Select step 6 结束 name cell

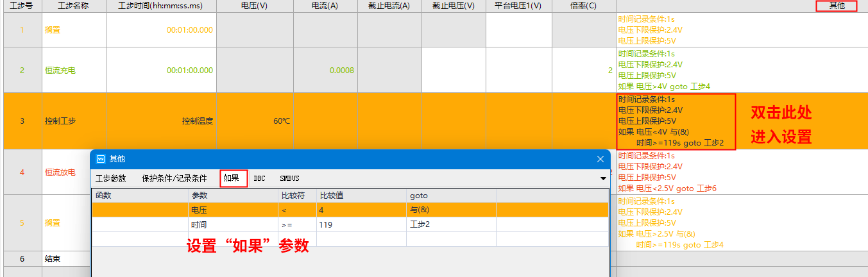65,259
